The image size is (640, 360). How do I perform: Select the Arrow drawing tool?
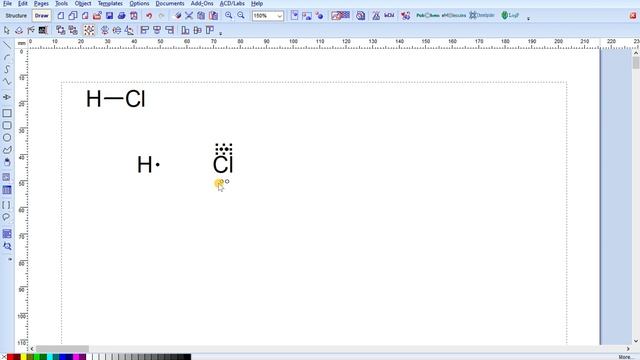[x=7, y=97]
